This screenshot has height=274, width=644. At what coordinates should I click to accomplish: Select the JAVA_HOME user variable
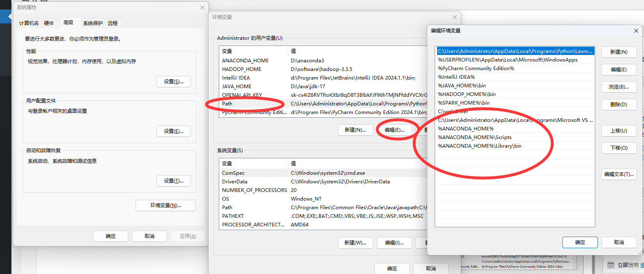pyautogui.click(x=323, y=87)
